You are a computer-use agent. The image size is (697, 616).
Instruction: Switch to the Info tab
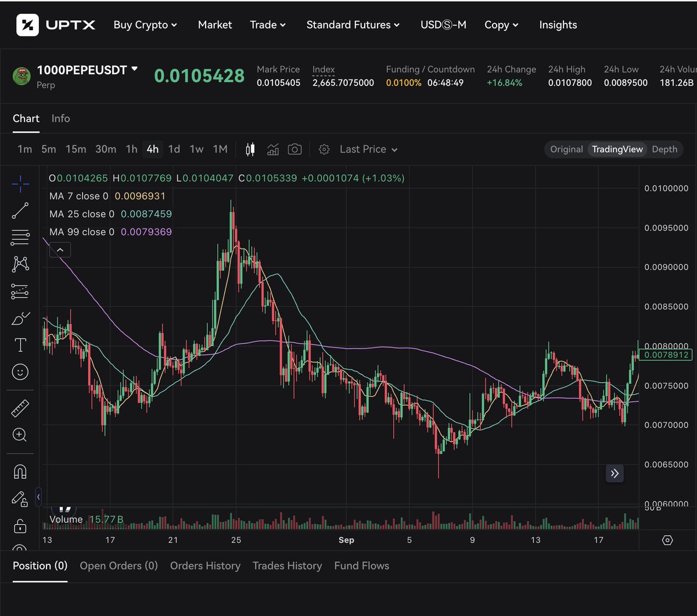coord(60,118)
